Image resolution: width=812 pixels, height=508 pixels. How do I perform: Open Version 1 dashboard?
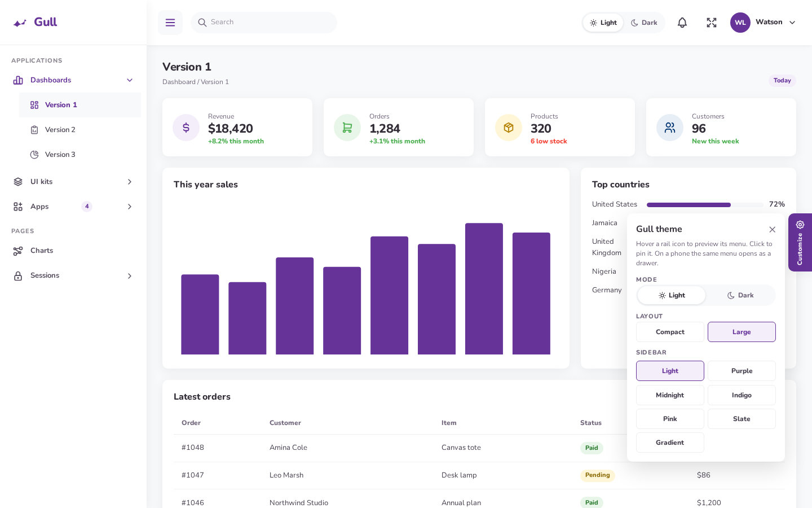(80, 105)
